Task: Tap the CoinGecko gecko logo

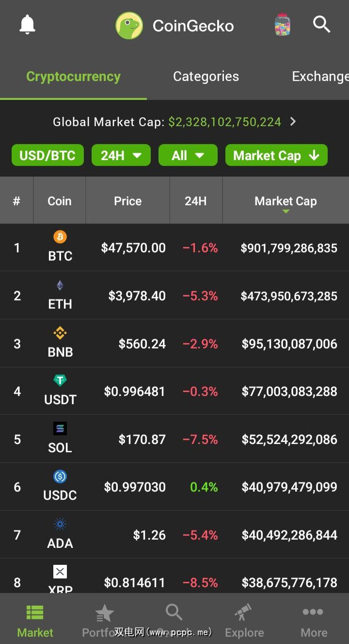Action: coord(129,26)
